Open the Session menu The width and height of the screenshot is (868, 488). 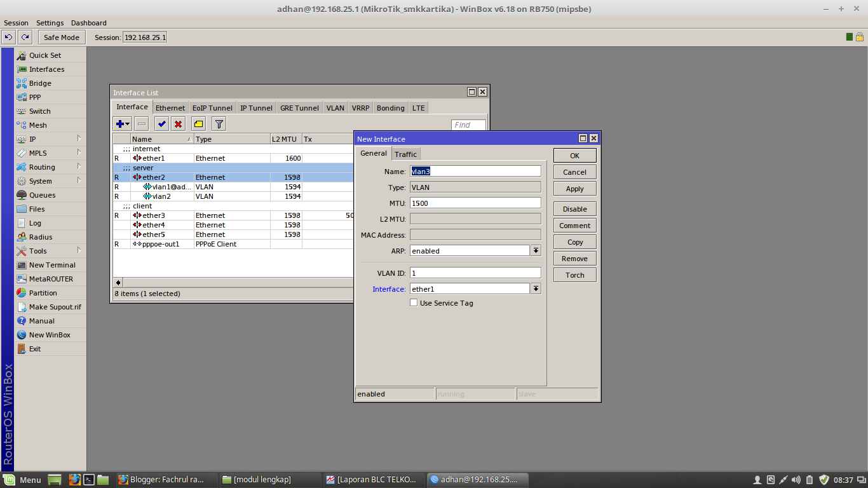tap(16, 23)
